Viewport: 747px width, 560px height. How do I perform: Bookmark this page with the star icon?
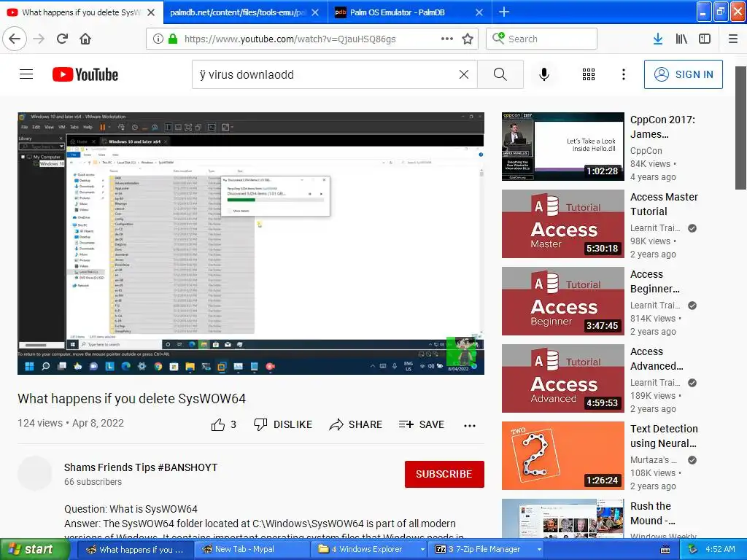click(468, 39)
